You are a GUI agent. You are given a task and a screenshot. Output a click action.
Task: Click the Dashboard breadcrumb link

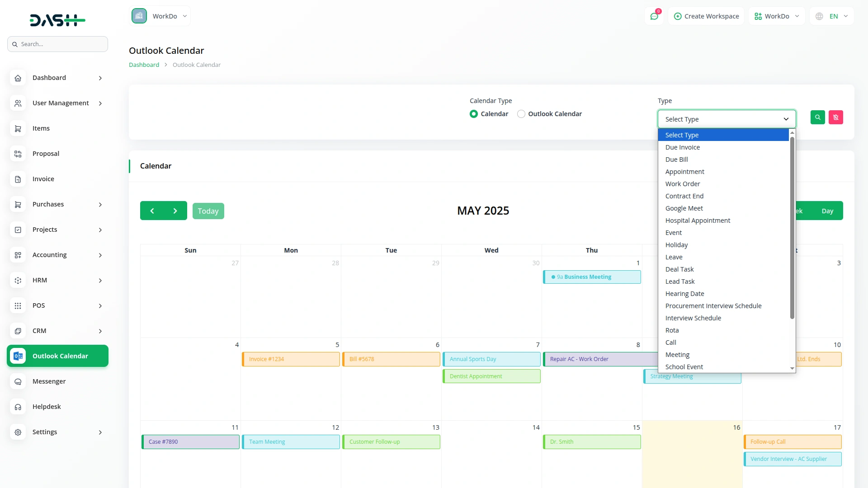144,65
